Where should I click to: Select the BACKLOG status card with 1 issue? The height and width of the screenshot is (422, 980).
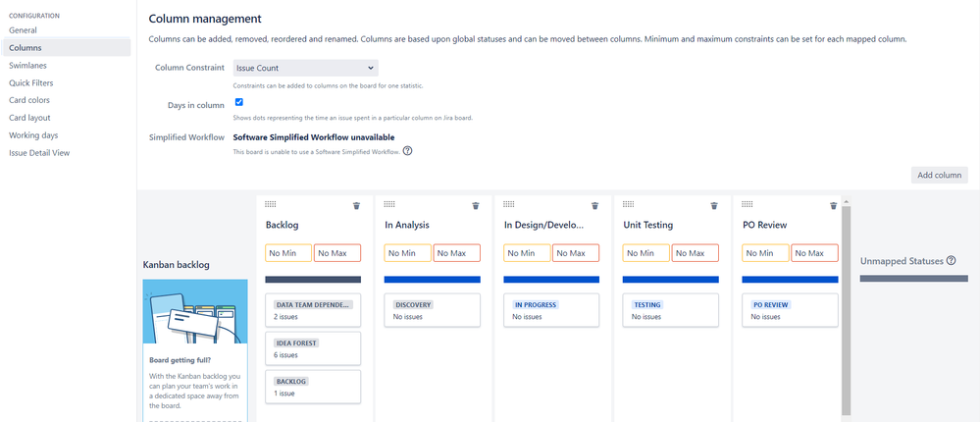coord(313,387)
